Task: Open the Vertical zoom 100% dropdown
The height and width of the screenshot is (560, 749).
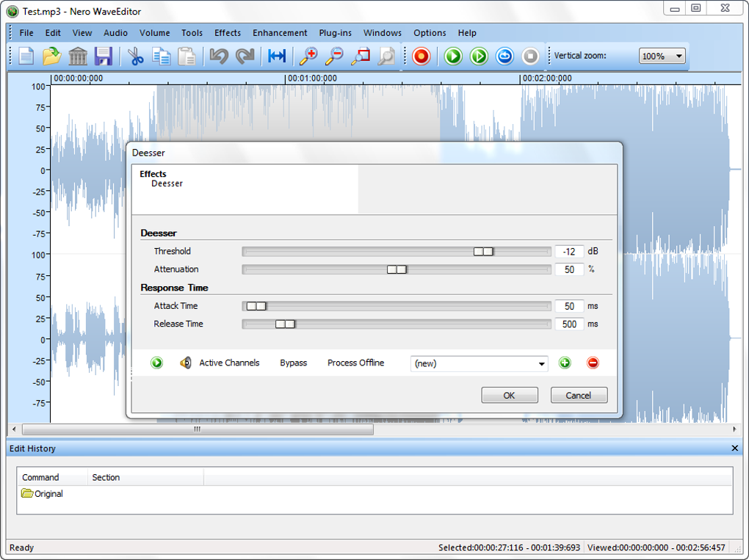Action: [662, 57]
